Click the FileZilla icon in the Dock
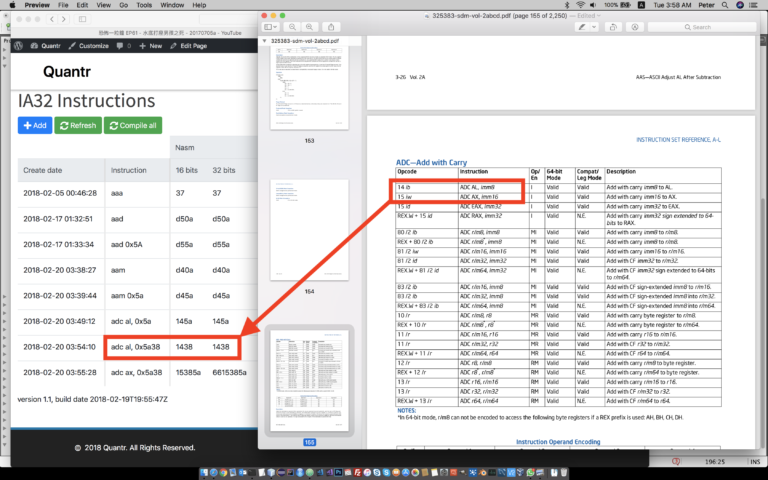Image resolution: width=768 pixels, height=480 pixels. tap(358, 473)
